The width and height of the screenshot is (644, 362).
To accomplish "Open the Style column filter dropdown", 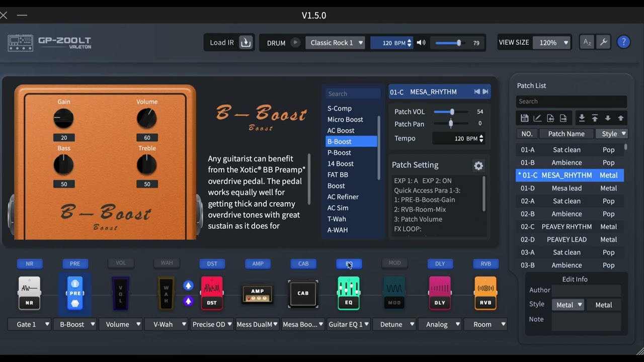I will pos(611,134).
